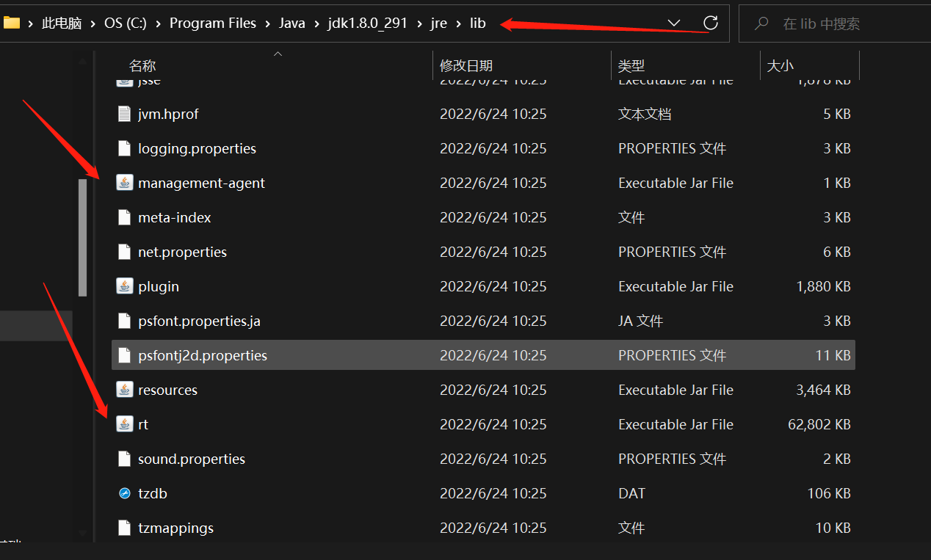931x560 pixels.
Task: Select file name net.properties
Action: coord(182,252)
